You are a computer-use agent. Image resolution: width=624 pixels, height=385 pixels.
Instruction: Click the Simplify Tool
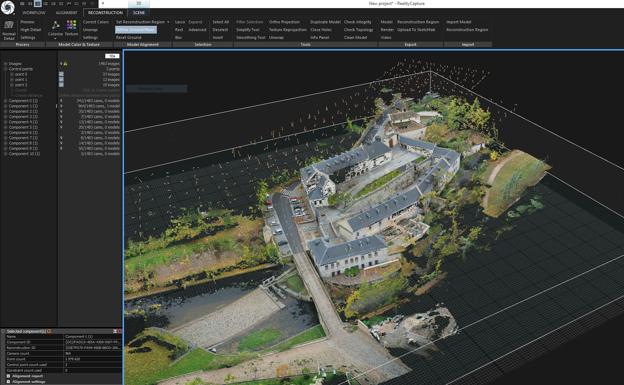coord(248,30)
